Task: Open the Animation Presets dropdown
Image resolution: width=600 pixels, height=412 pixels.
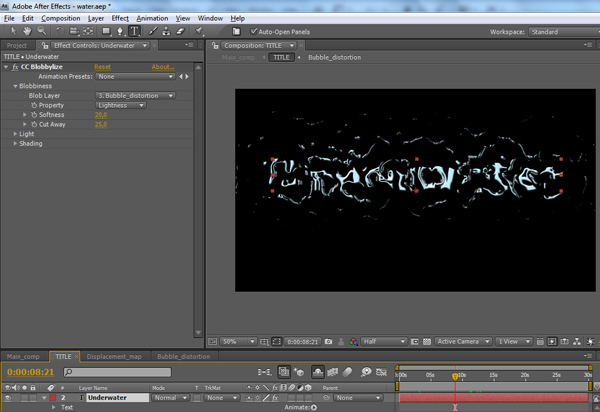Action: tap(135, 77)
